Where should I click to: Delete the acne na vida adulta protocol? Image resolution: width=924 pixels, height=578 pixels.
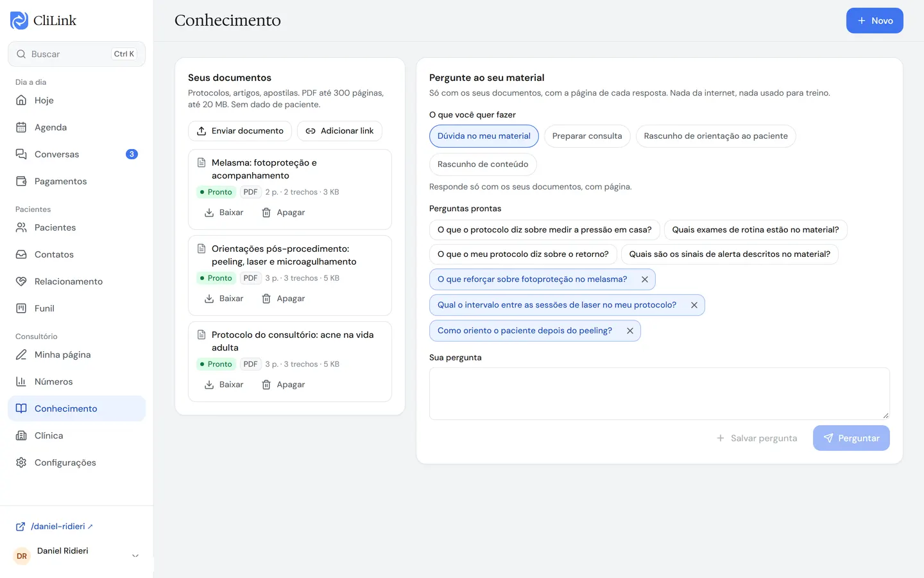(x=283, y=385)
